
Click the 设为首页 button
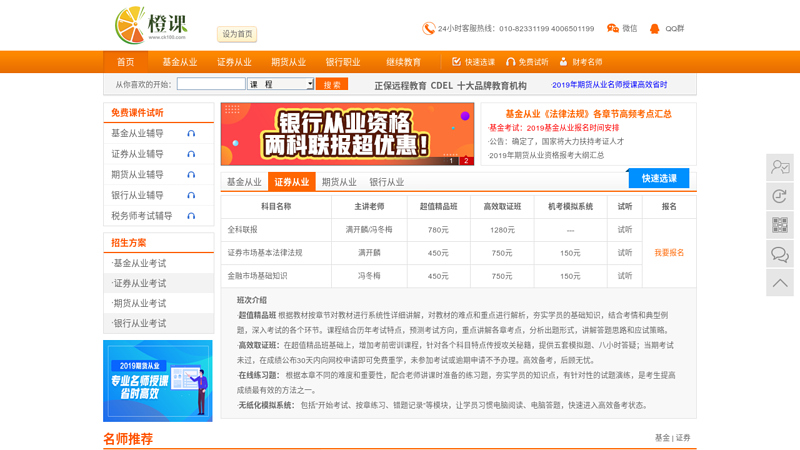237,34
